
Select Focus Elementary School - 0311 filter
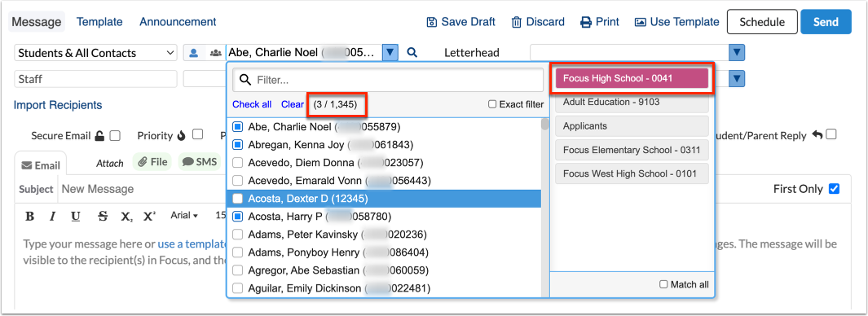632,150
